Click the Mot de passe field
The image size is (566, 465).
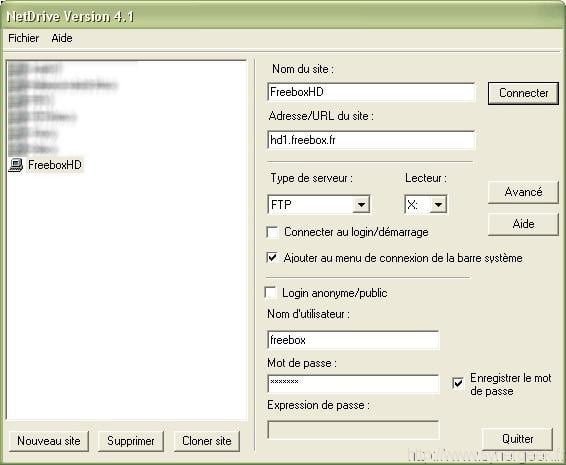[x=353, y=383]
